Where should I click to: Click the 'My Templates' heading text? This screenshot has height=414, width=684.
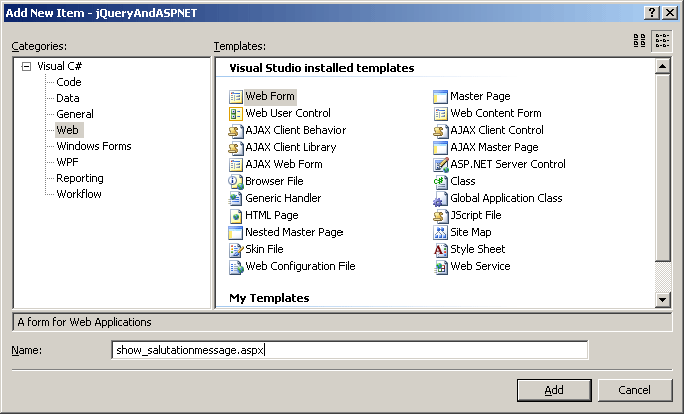(269, 298)
